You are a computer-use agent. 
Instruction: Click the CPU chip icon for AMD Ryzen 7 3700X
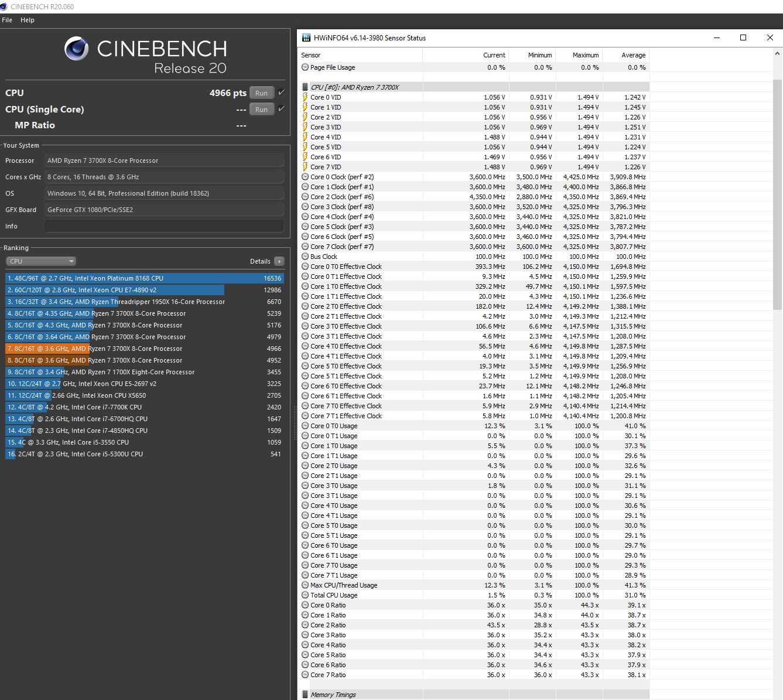click(305, 87)
